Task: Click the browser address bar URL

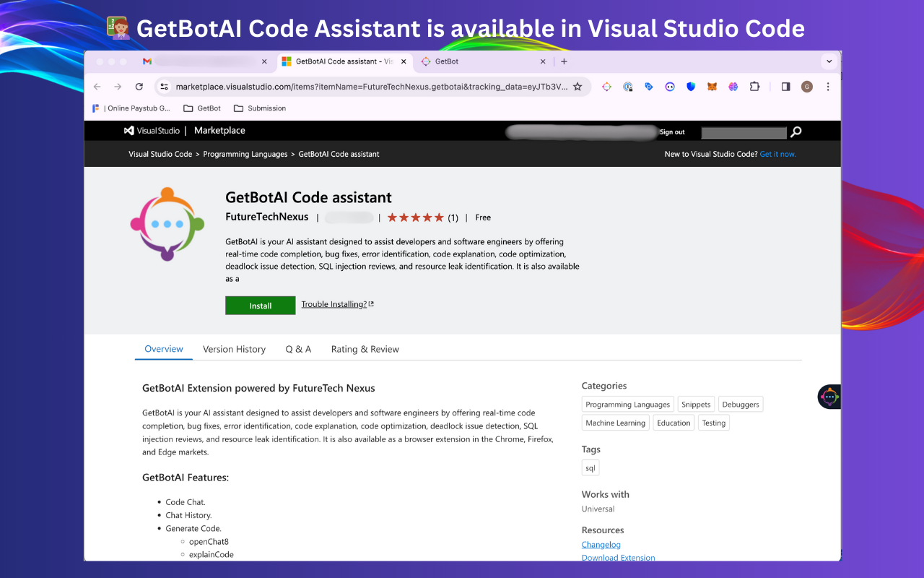Action: tap(372, 87)
